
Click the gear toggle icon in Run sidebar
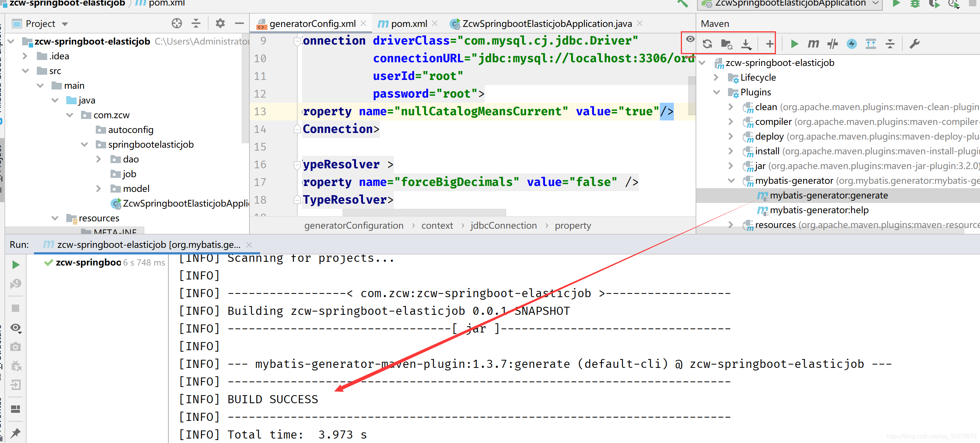click(x=15, y=366)
